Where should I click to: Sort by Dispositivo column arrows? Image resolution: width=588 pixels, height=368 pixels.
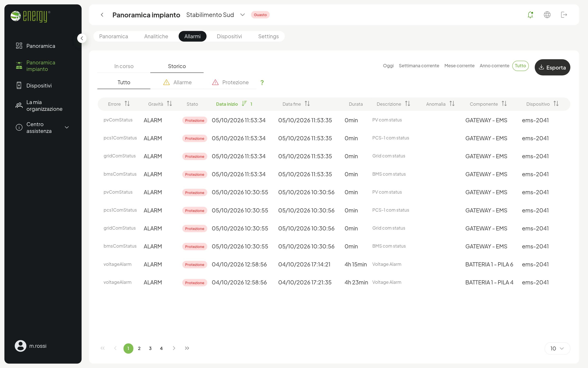point(556,104)
